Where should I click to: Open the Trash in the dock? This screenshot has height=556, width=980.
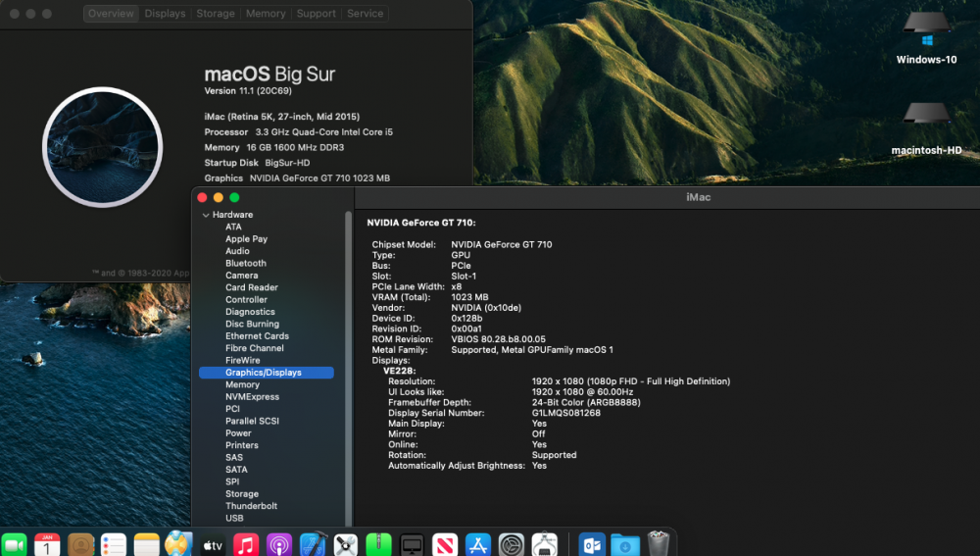pos(658,543)
